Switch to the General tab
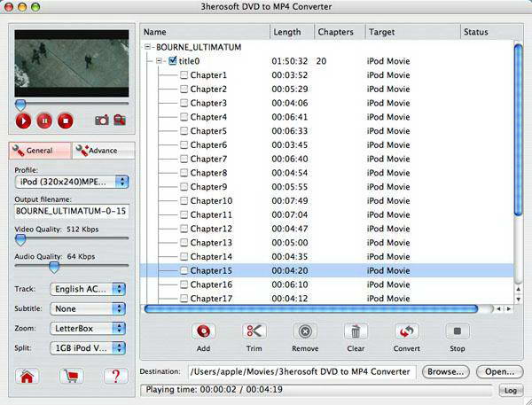 click(41, 151)
